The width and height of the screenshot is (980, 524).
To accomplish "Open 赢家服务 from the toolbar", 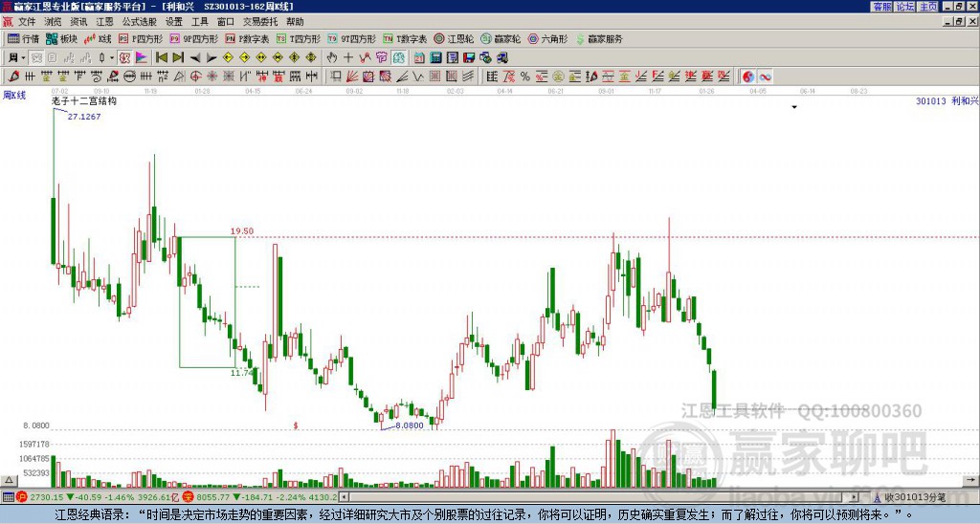I will tap(599, 38).
